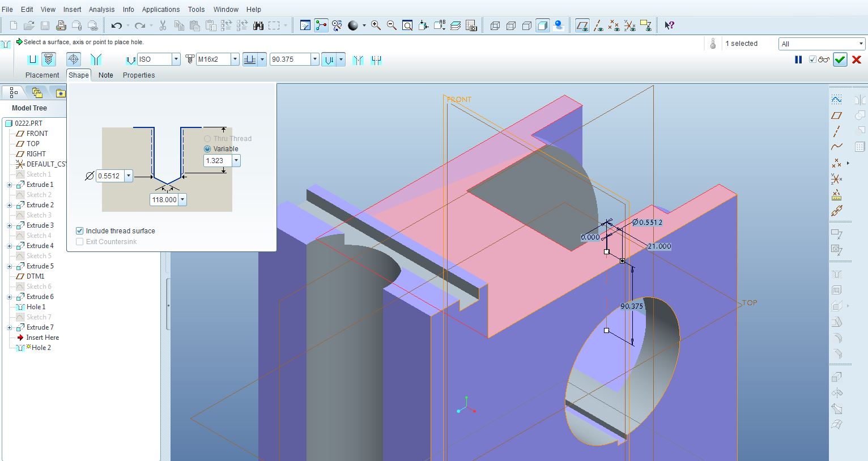Click the datum Plane tool icon
Image resolution: width=868 pixels, height=461 pixels.
point(836,116)
